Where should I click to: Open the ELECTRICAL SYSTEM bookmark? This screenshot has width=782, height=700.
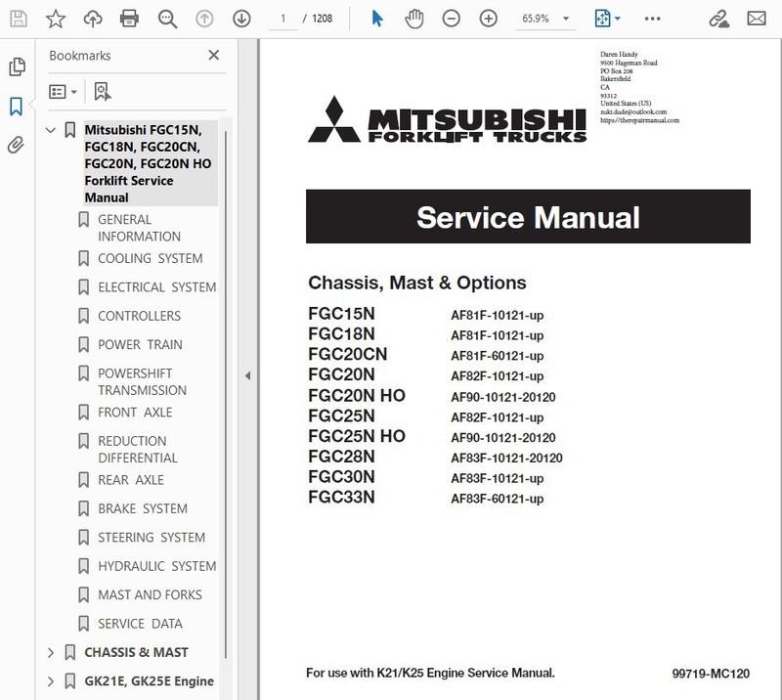point(157,287)
